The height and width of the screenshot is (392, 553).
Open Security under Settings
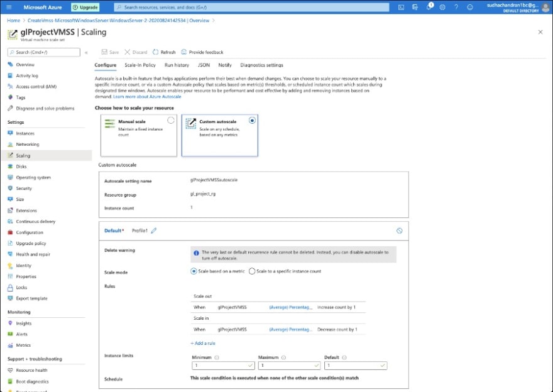pyautogui.click(x=24, y=188)
